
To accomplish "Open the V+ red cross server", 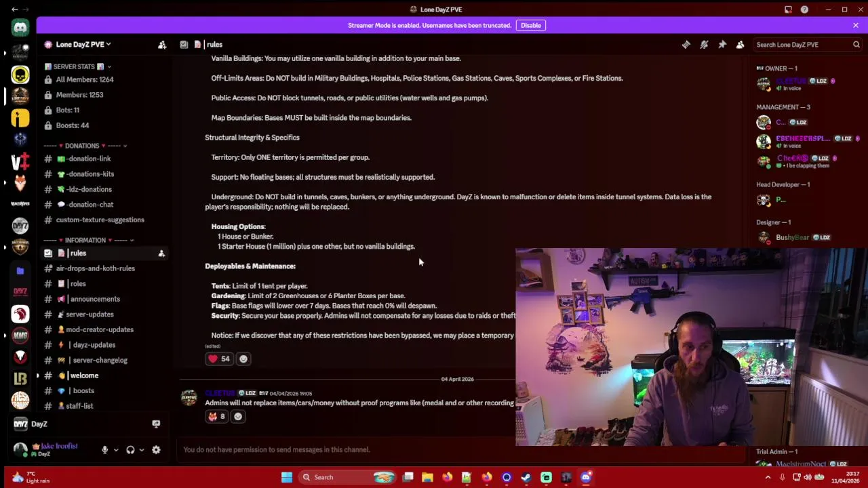I will (20, 161).
